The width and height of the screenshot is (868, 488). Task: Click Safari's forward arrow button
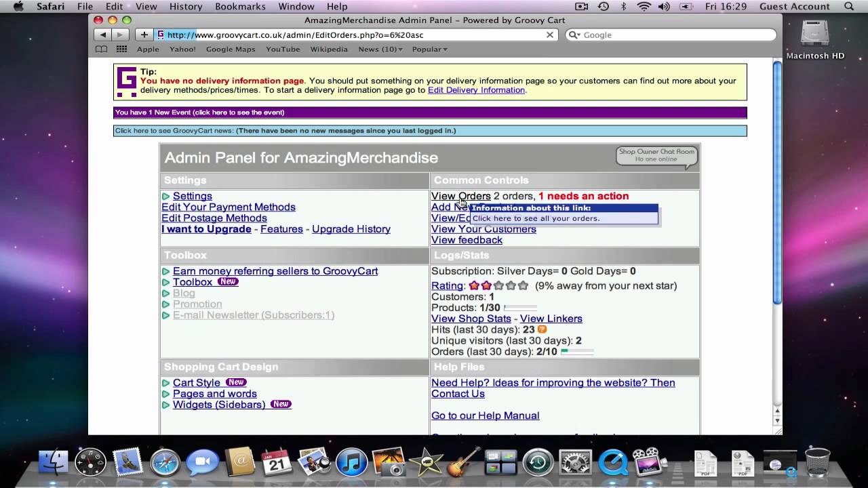[119, 35]
